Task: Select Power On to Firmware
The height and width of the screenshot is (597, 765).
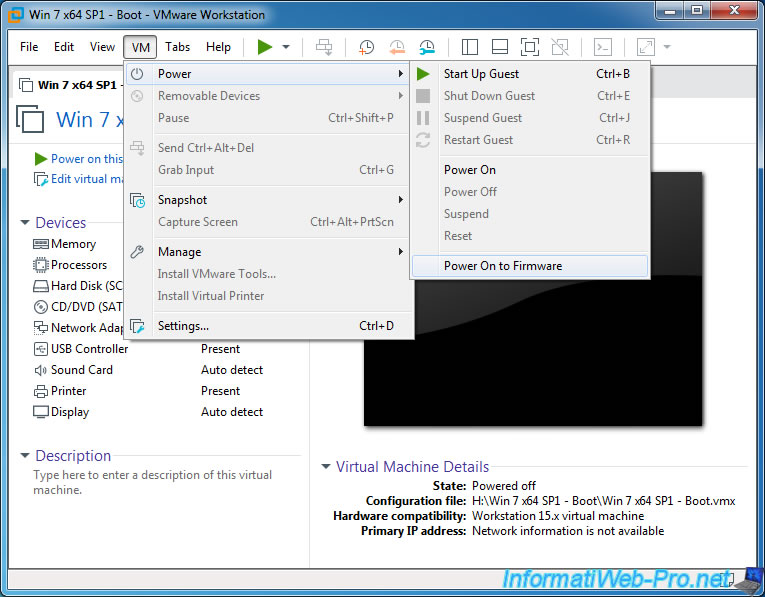Action: [530, 266]
